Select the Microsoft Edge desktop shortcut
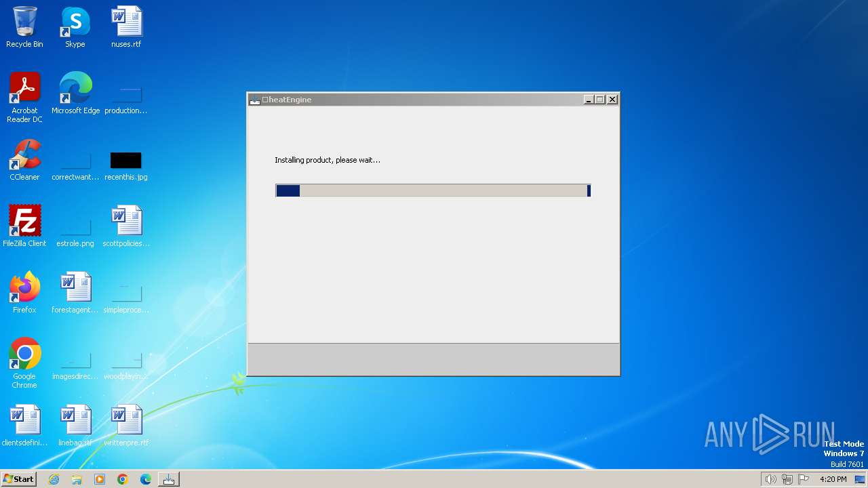Screen dimensions: 868x488 (75, 94)
